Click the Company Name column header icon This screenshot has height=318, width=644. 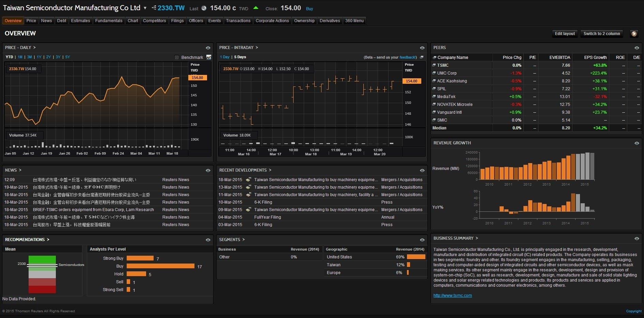434,57
